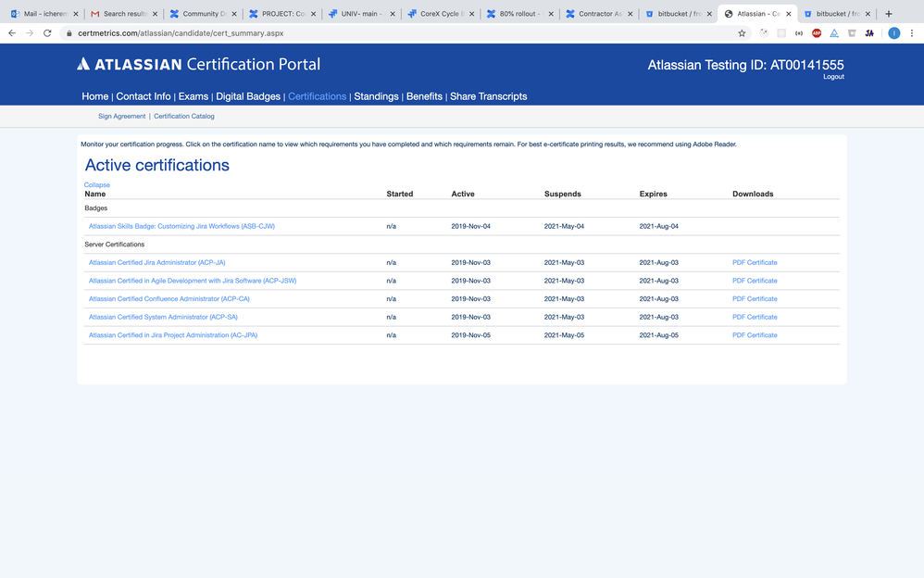The height and width of the screenshot is (578, 924).
Task: Open the Customizing Jira Workflows badge link
Action: tap(181, 227)
